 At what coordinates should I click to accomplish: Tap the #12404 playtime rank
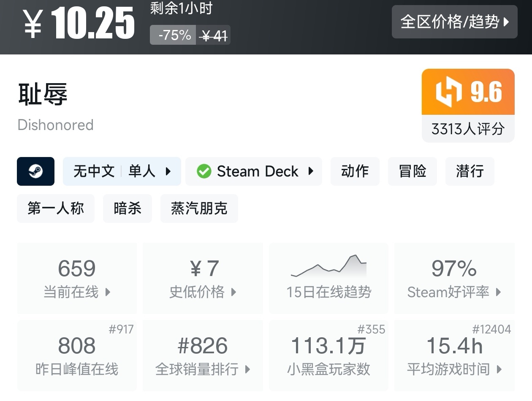tap(491, 329)
